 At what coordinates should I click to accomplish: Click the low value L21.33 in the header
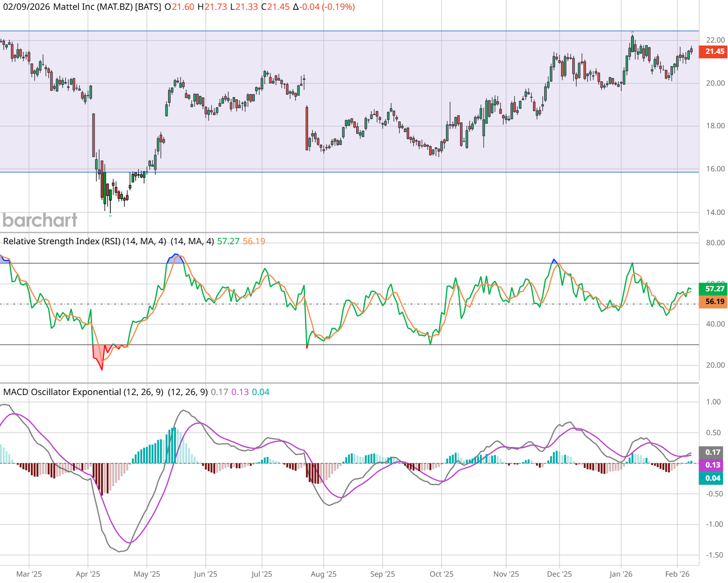tap(243, 7)
